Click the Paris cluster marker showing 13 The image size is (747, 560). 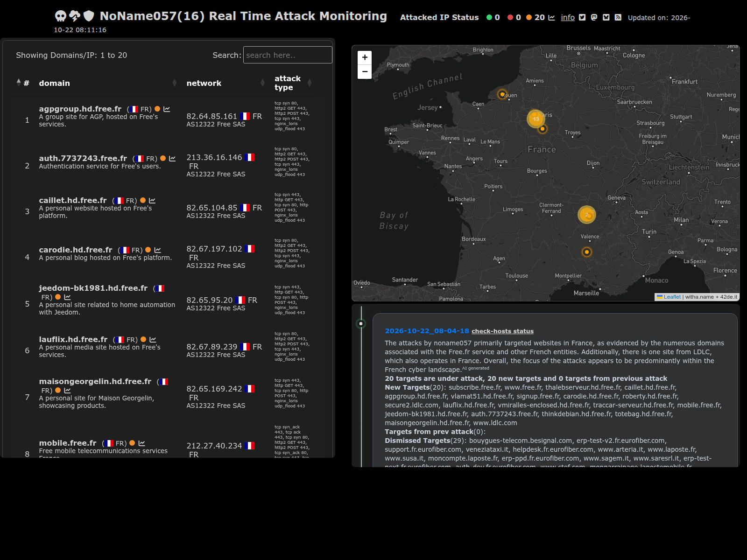[536, 119]
